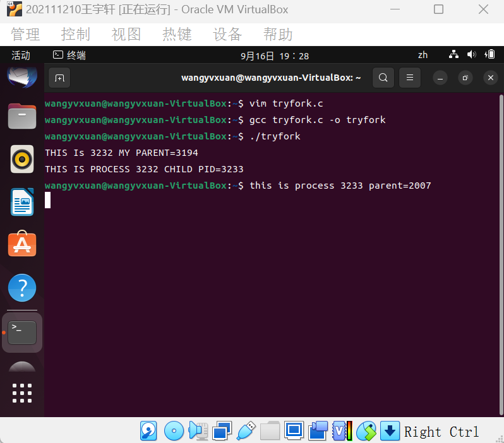Open the clock showing 9月16日 19:28

[x=275, y=56]
